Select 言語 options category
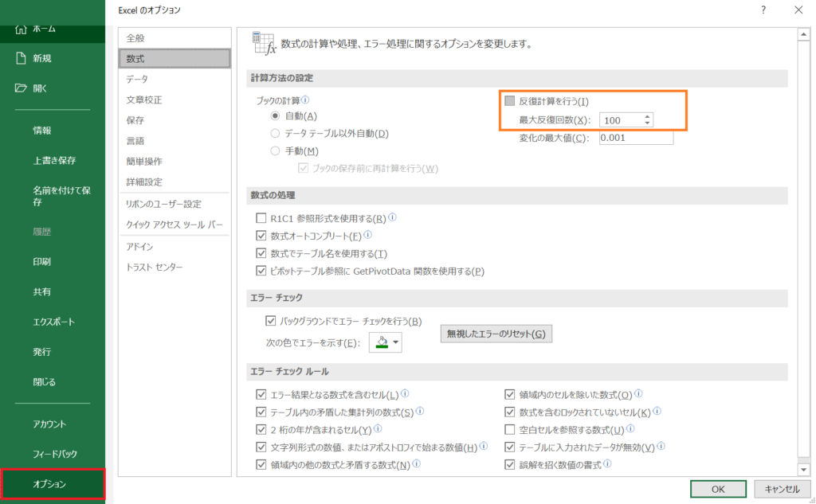 (175, 141)
